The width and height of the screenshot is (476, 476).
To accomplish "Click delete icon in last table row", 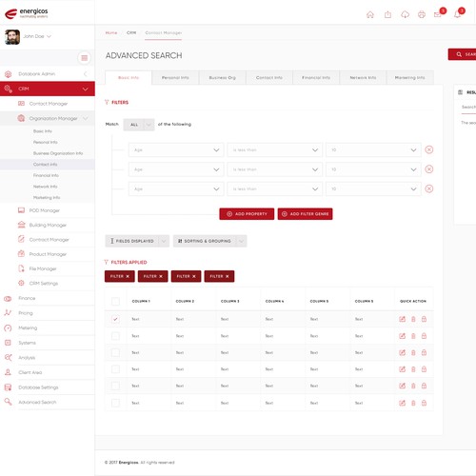I will (x=413, y=403).
